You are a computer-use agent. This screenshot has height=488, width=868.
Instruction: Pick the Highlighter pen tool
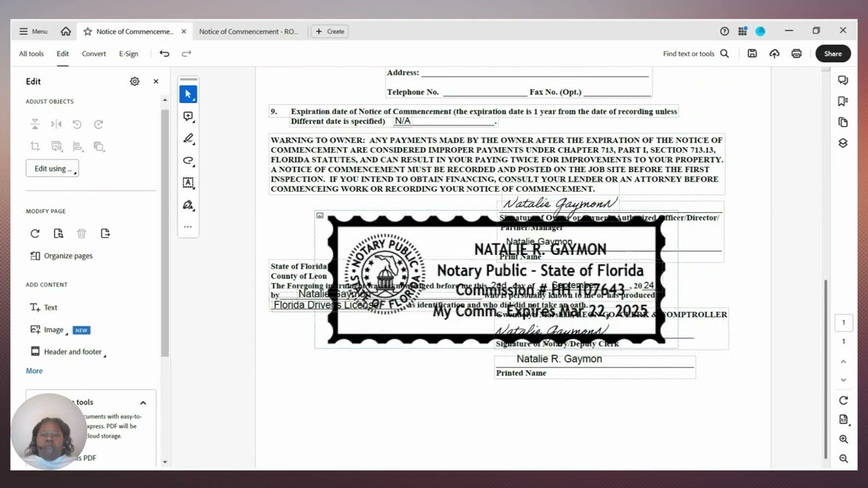[x=188, y=138]
